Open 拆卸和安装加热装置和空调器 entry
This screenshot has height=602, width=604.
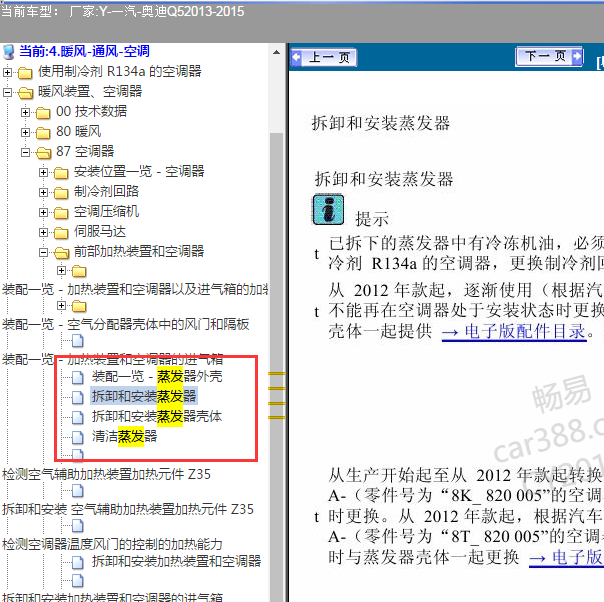176,561
